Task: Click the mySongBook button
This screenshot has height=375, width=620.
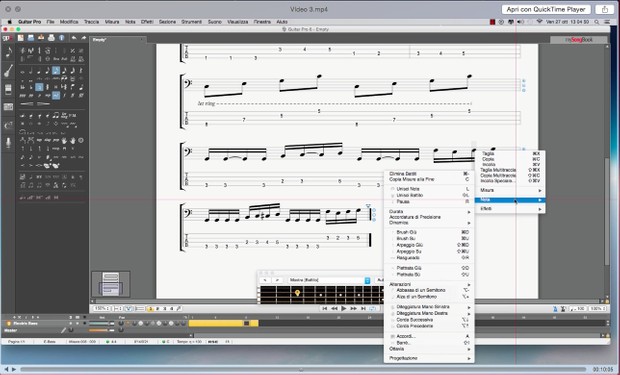Action: click(578, 40)
